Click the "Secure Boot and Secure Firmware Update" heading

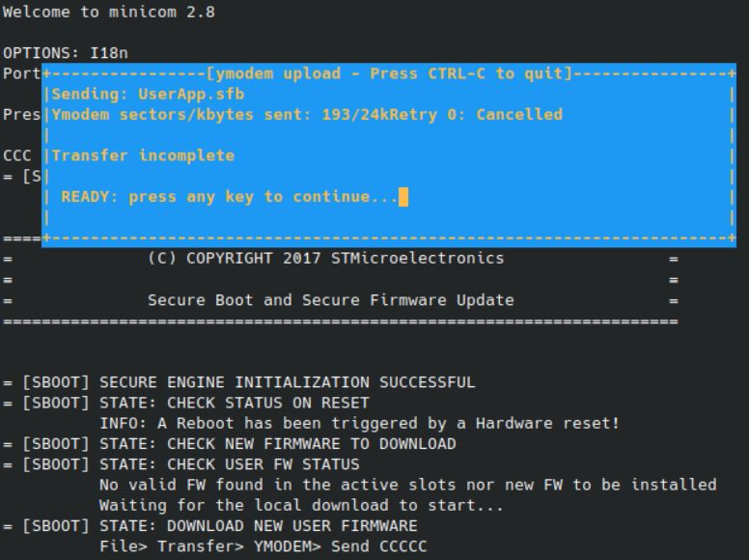[x=330, y=300]
